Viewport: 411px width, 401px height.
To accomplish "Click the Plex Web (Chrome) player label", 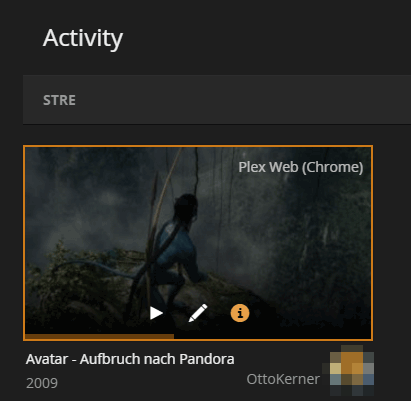I will (301, 167).
